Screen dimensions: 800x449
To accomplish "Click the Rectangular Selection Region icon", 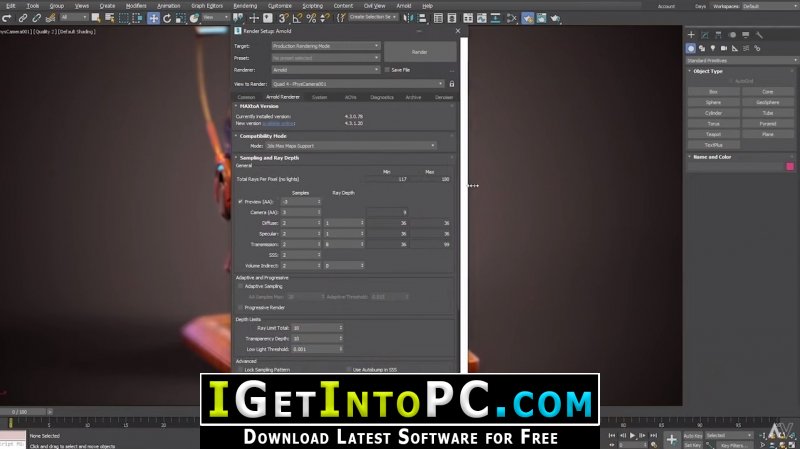I will (123, 18).
